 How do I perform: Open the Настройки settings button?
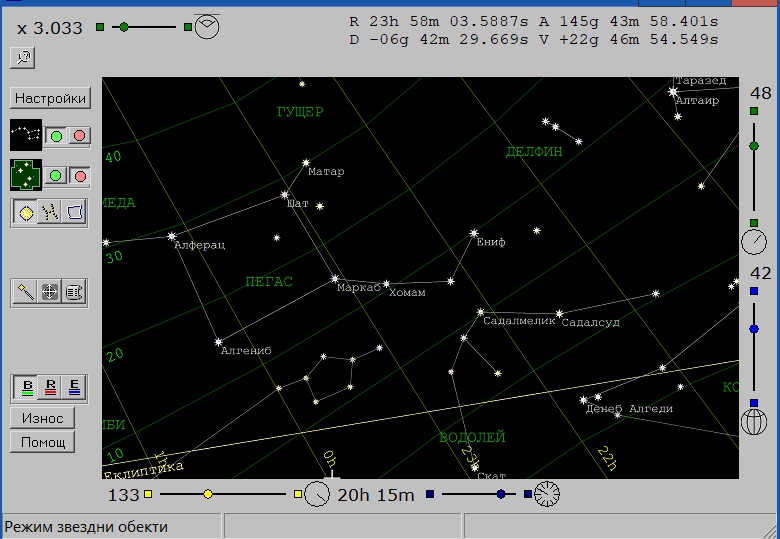pos(50,98)
